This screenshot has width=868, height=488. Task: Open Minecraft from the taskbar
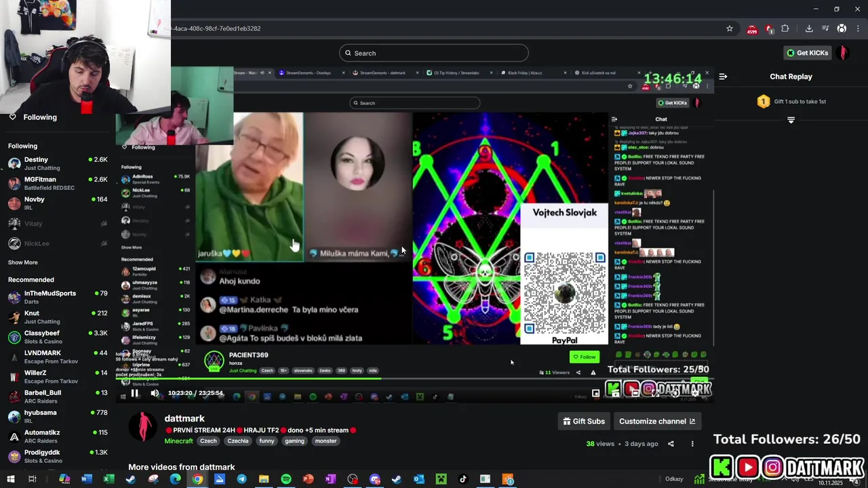click(x=441, y=479)
